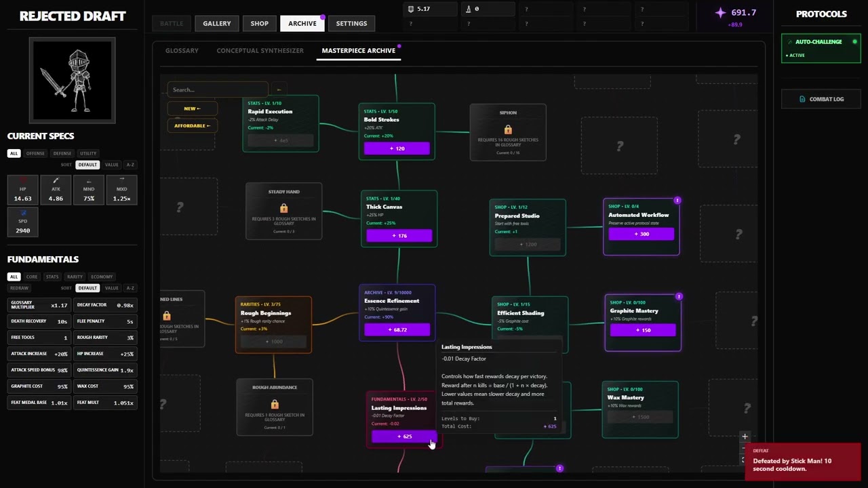Select STATS filter under Fundamentals
Screen dimensions: 868x488
point(52,277)
